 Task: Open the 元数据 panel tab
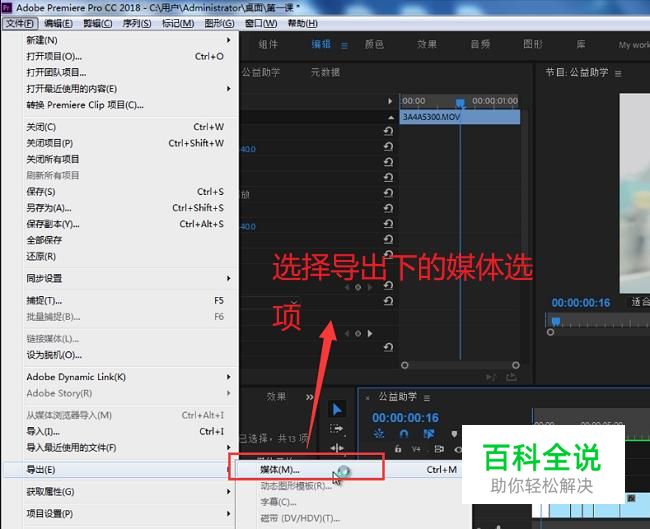point(325,73)
